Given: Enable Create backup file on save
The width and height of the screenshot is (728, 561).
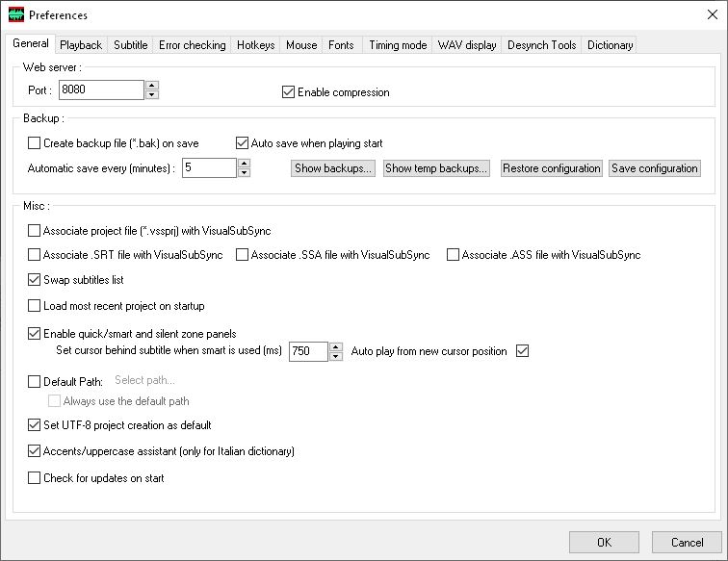Looking at the screenshot, I should click(35, 143).
